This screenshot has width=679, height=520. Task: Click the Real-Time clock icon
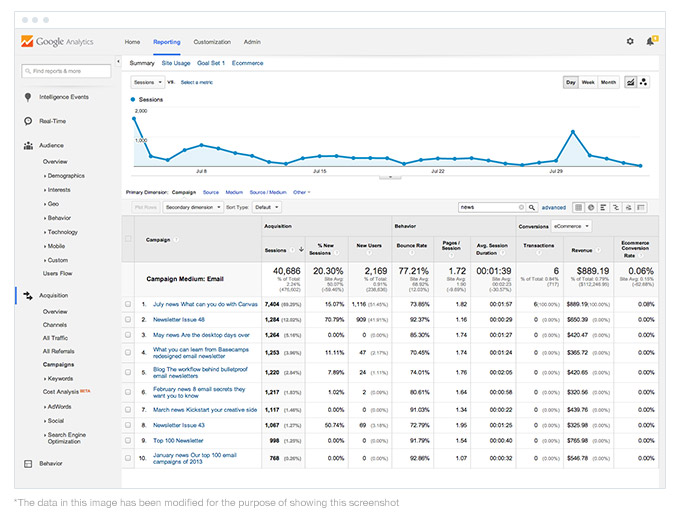[x=28, y=121]
